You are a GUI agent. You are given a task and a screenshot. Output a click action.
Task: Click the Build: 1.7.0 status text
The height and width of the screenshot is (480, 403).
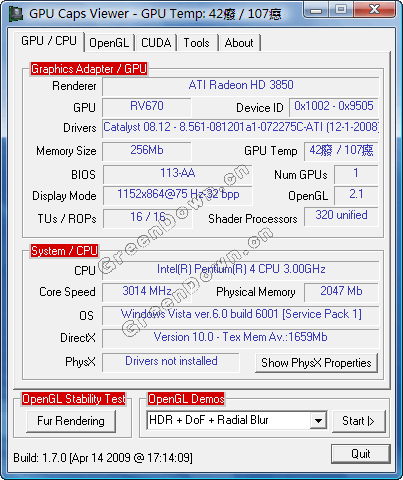tap(103, 458)
